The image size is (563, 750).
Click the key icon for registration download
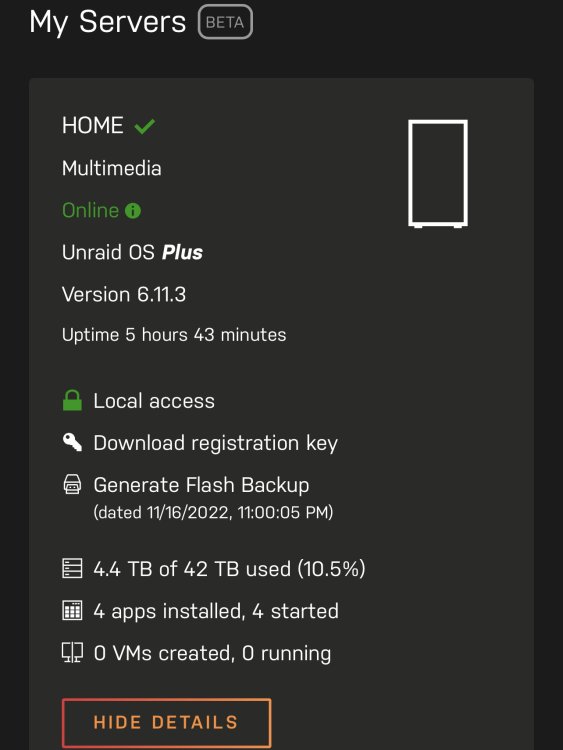[72, 442]
